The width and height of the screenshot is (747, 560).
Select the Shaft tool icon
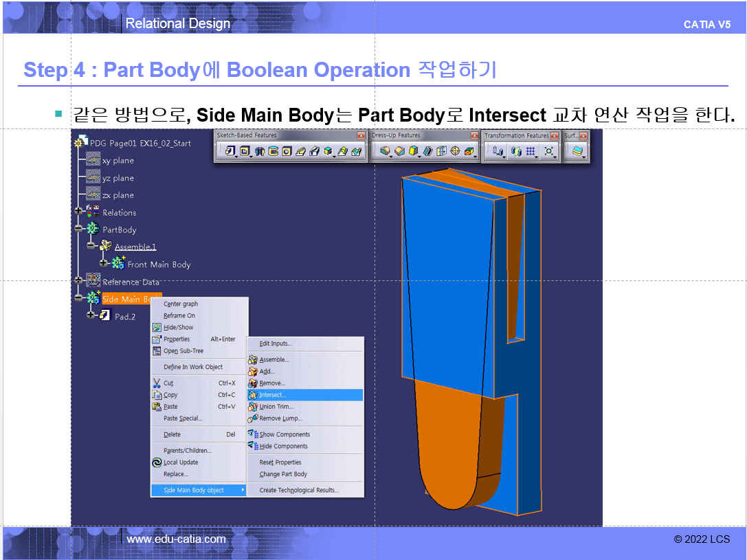(x=260, y=151)
